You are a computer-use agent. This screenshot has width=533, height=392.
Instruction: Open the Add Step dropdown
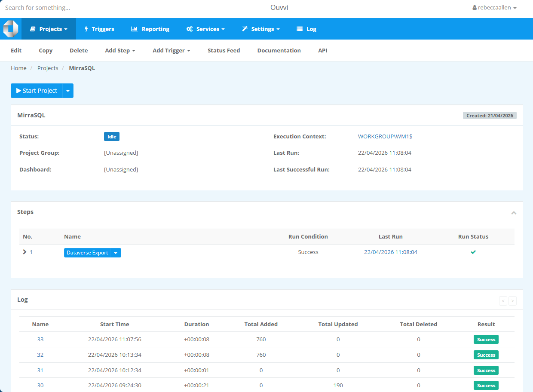coord(120,50)
